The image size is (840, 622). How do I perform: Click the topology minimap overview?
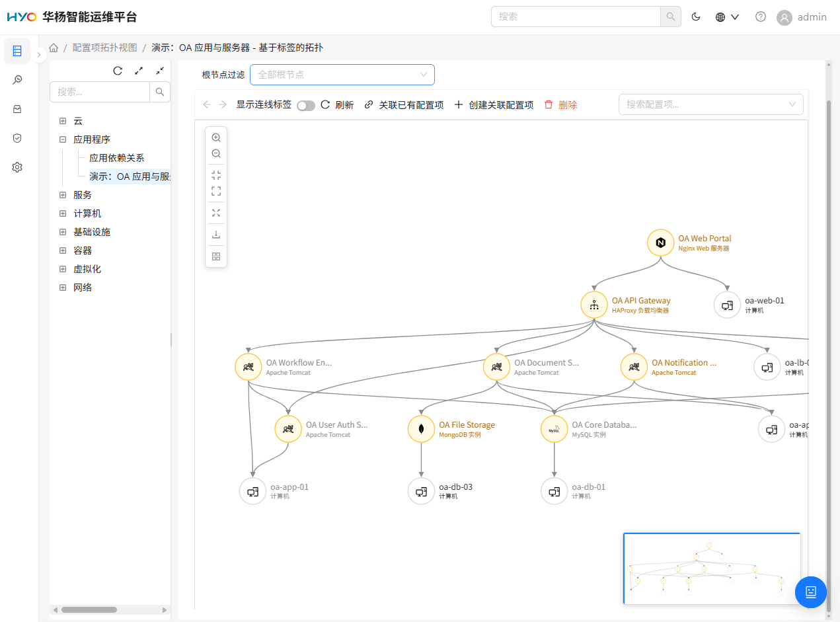712,568
